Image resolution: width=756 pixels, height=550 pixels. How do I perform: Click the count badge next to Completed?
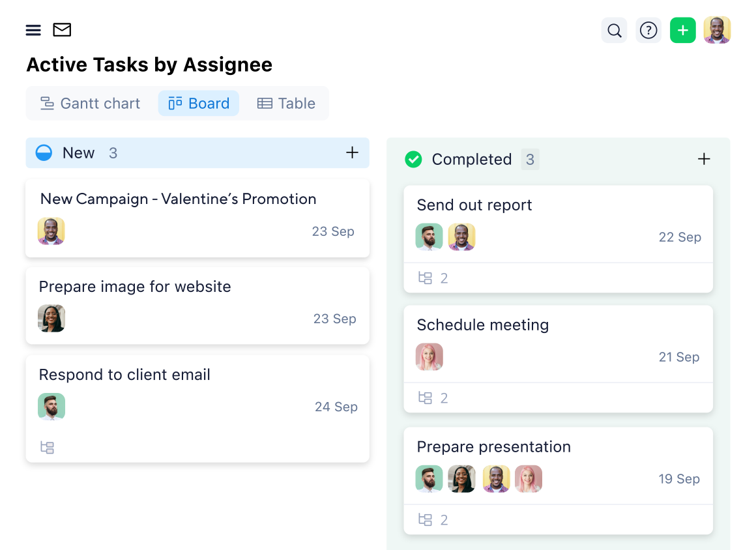click(530, 159)
